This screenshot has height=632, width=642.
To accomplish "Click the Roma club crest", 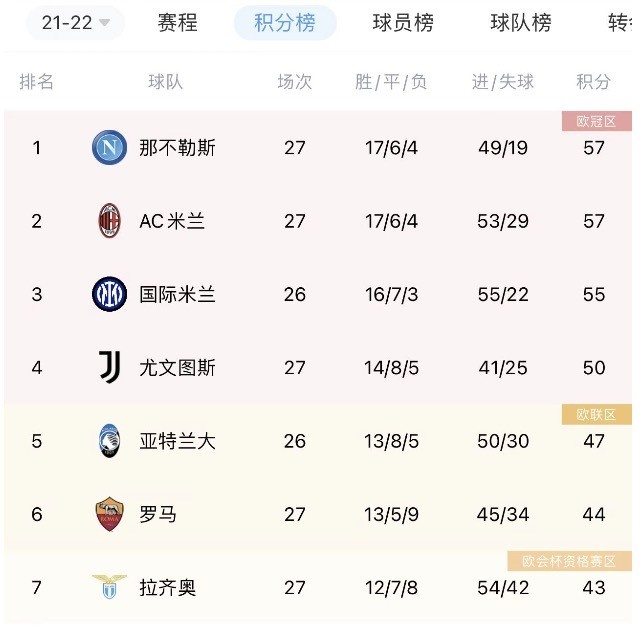I will point(109,514).
